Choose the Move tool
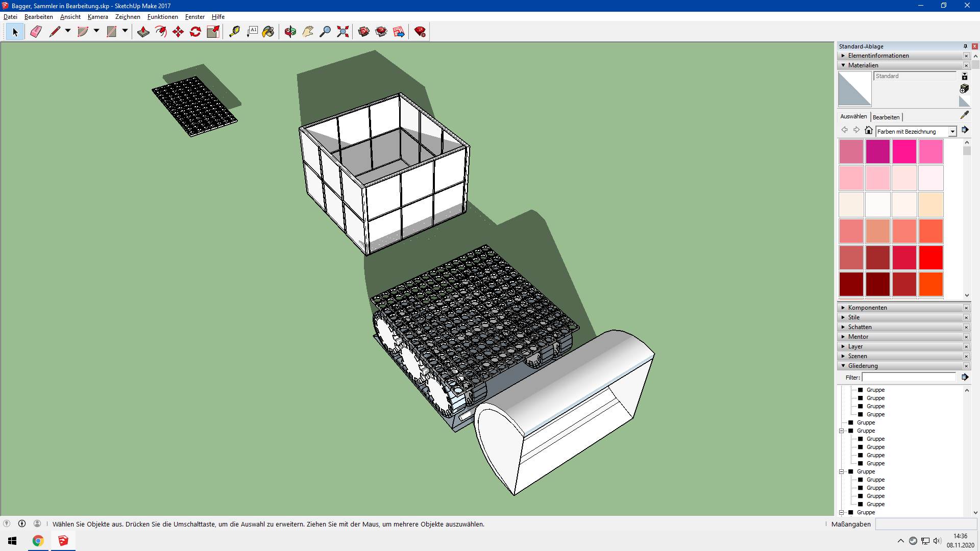This screenshot has height=551, width=980. [x=178, y=32]
